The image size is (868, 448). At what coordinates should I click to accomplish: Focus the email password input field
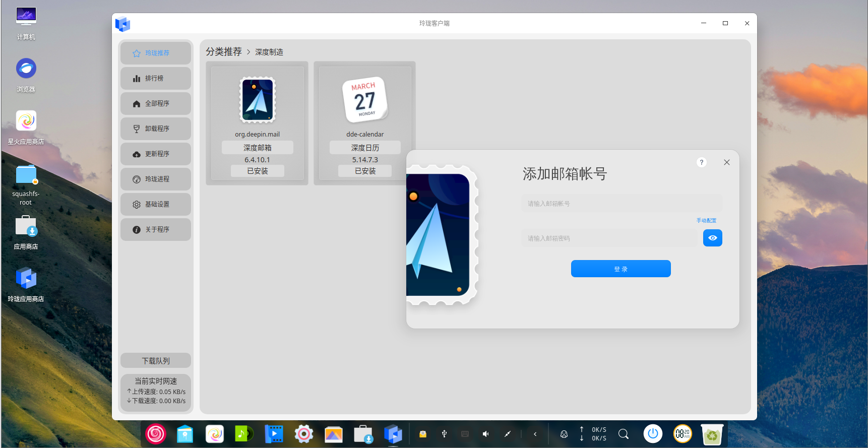(x=610, y=238)
